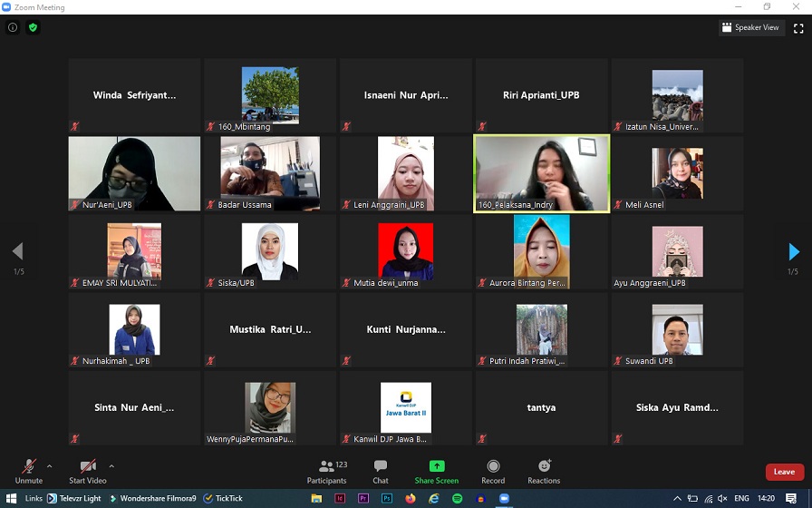
Task: Click the meeting information icon
Action: [13, 27]
